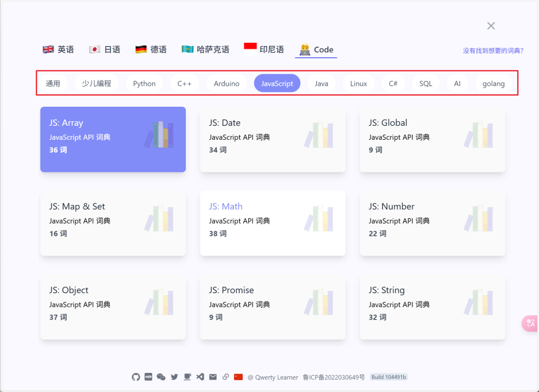Click the VS Code icon in the footer
The width and height of the screenshot is (539, 392).
pyautogui.click(x=200, y=377)
